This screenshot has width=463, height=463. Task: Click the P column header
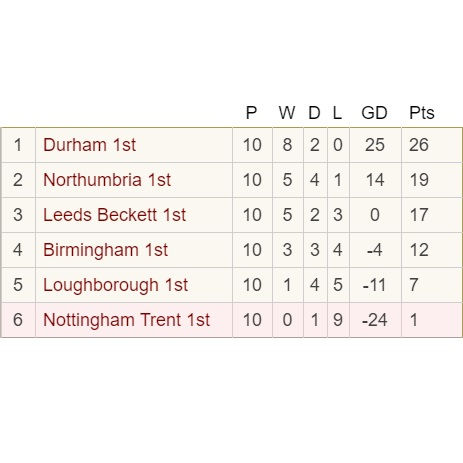(251, 113)
